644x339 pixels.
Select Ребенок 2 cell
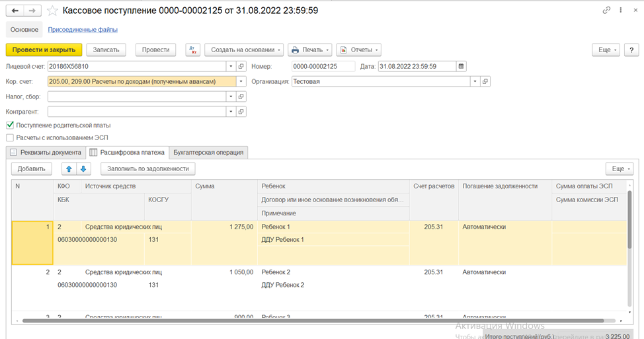tap(333, 272)
